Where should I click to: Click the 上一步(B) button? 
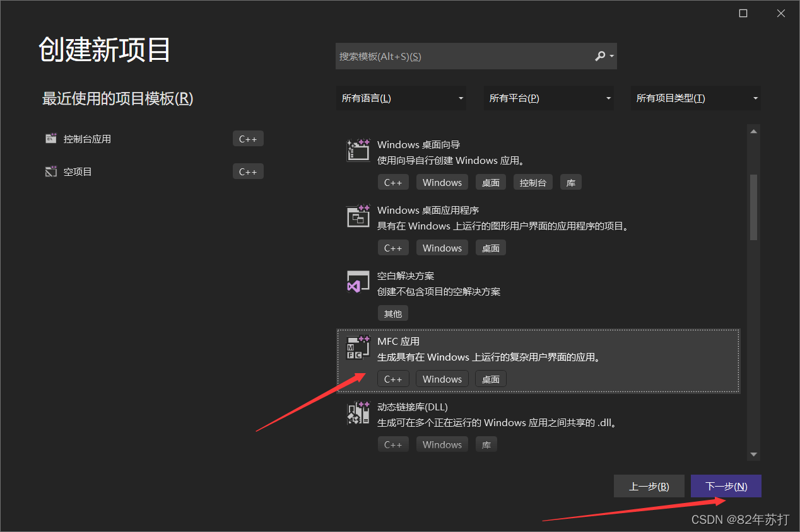649,486
